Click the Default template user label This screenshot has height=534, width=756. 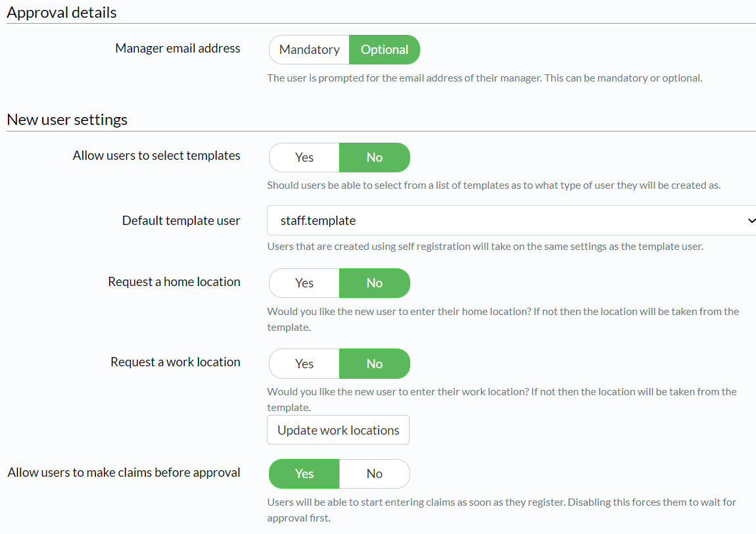pyautogui.click(x=181, y=220)
